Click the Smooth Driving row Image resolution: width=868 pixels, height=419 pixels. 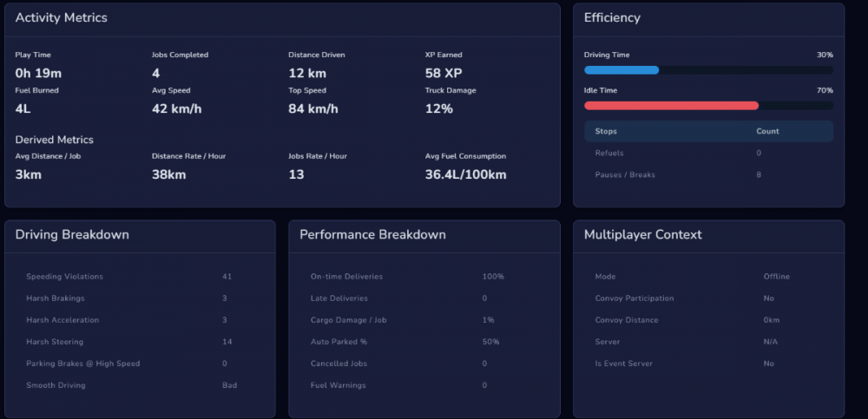click(139, 385)
